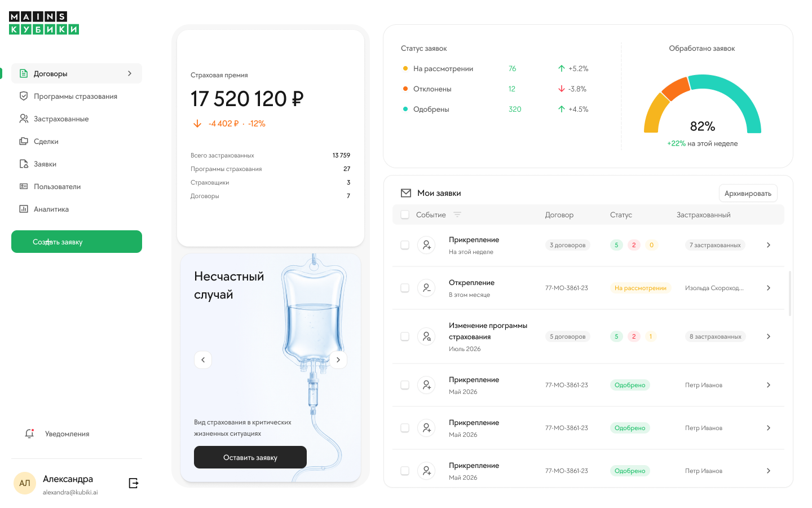
Task: Show previous slide in insurance carousel
Action: tap(203, 360)
